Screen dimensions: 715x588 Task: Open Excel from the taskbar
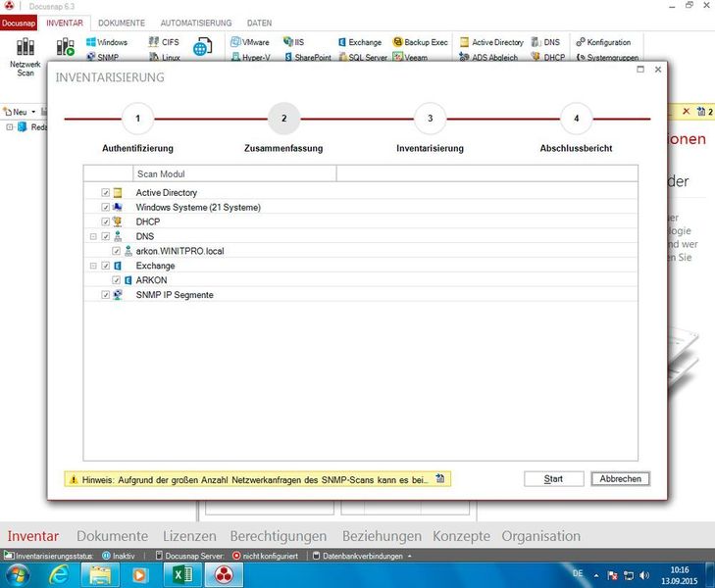click(181, 575)
